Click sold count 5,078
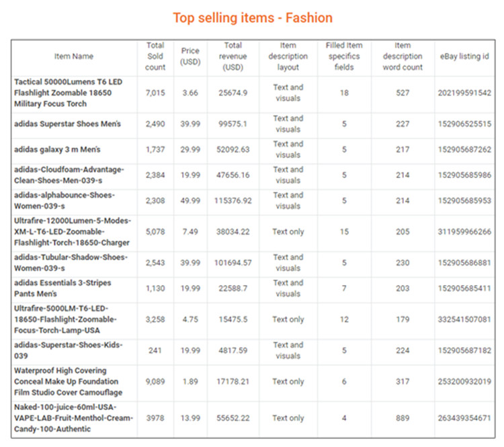Viewport: 504px width, 447px height. 155,232
